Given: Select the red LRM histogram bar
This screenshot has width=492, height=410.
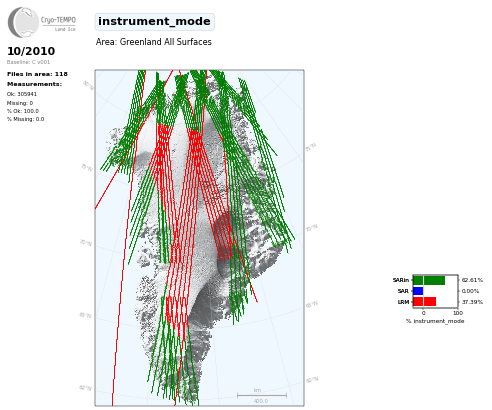Looking at the screenshot, I should [425, 302].
